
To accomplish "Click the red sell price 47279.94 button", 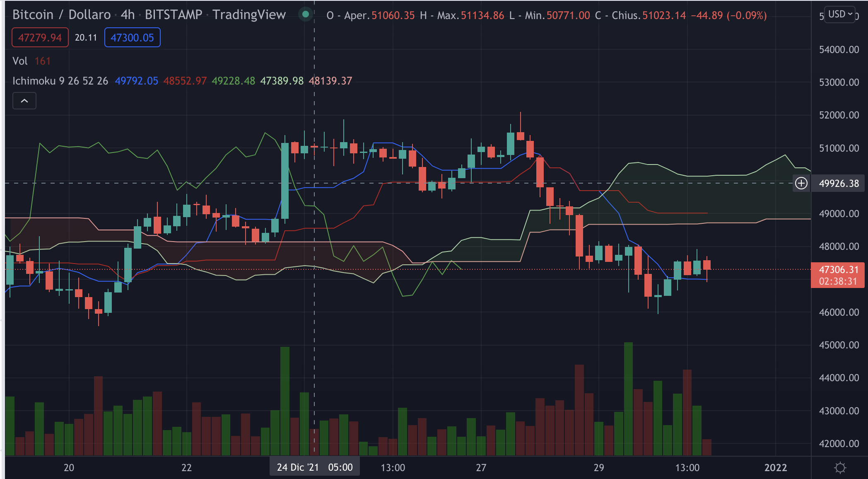I will pyautogui.click(x=40, y=38).
